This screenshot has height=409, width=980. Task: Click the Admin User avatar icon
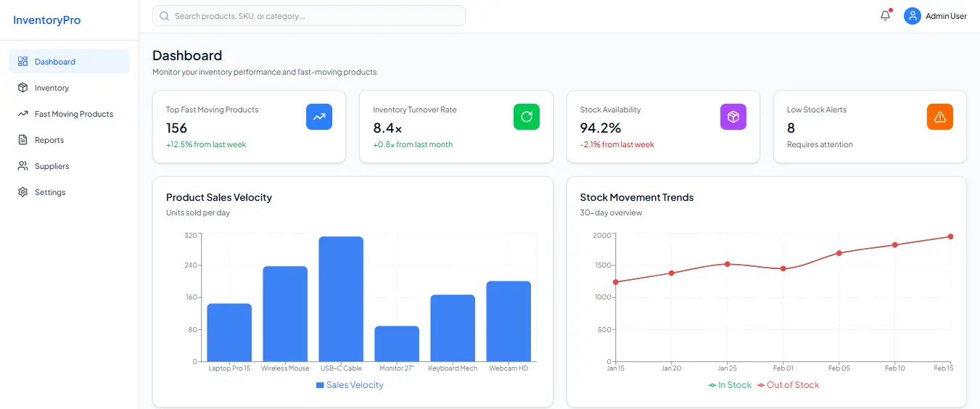coord(912,16)
